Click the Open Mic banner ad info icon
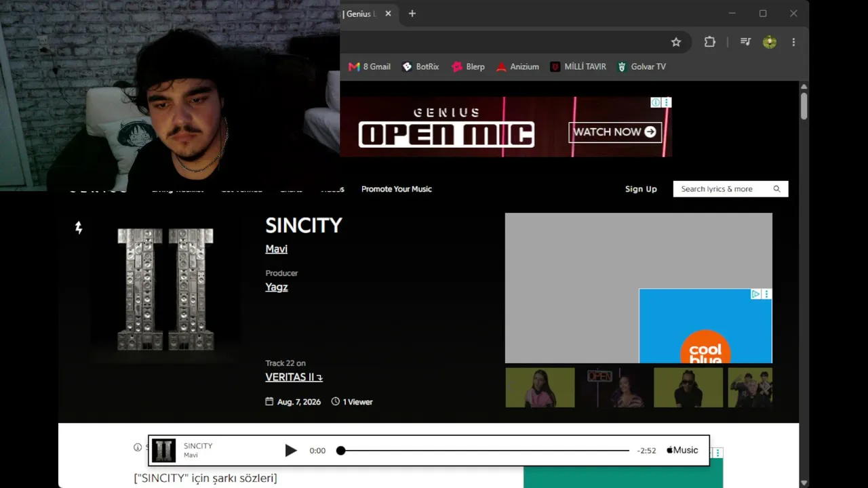The height and width of the screenshot is (488, 868). [656, 102]
